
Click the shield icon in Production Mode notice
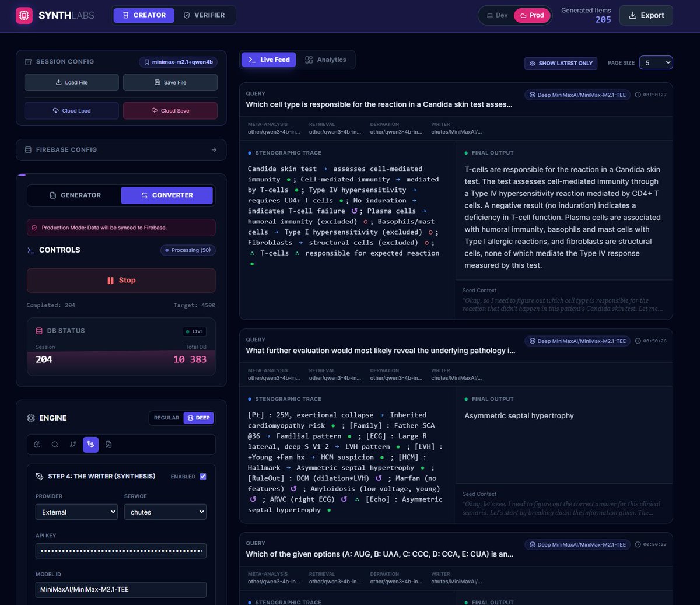pyautogui.click(x=34, y=228)
